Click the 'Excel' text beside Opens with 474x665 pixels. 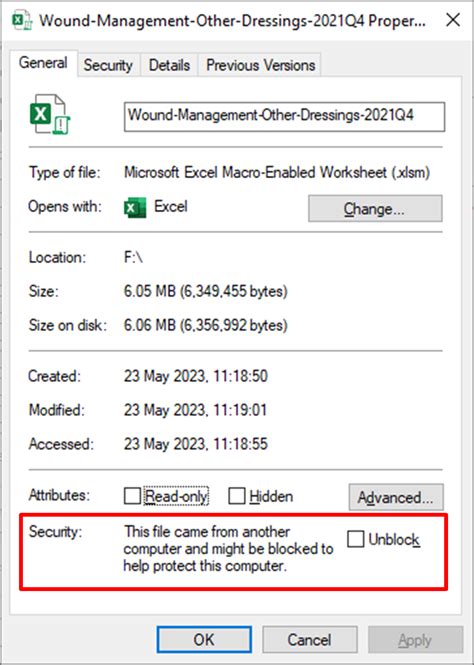point(170,207)
